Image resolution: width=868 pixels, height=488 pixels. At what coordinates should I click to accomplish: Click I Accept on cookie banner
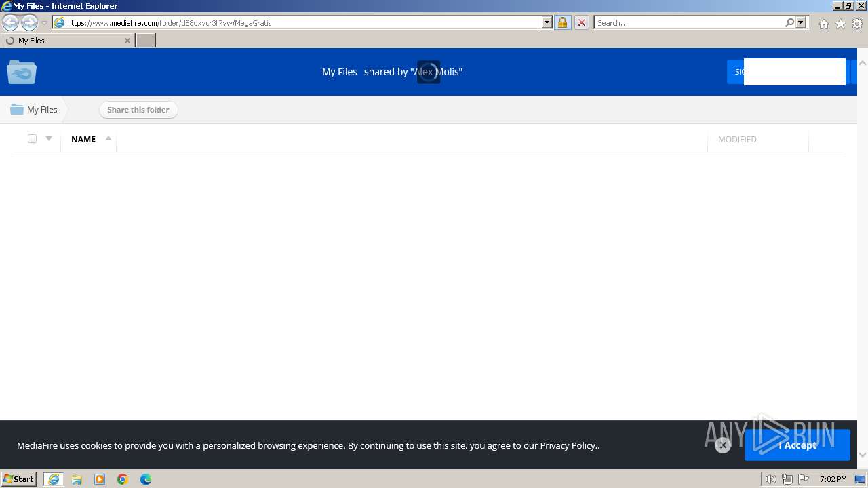point(797,445)
